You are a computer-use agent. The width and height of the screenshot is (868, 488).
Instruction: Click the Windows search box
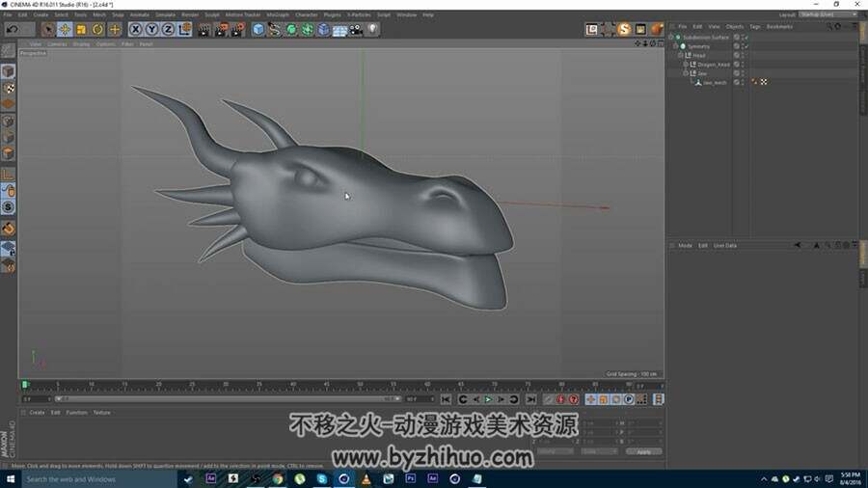pos(99,479)
